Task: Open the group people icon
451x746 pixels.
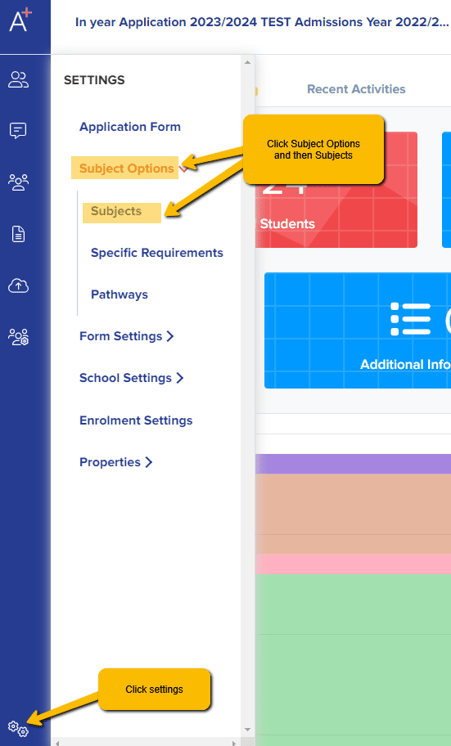Action: tap(18, 182)
